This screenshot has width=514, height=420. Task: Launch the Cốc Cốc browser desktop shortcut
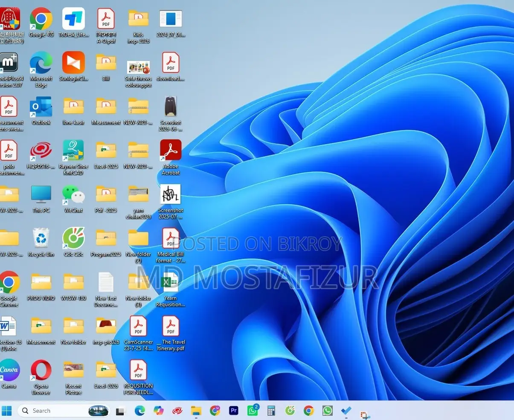73,242
